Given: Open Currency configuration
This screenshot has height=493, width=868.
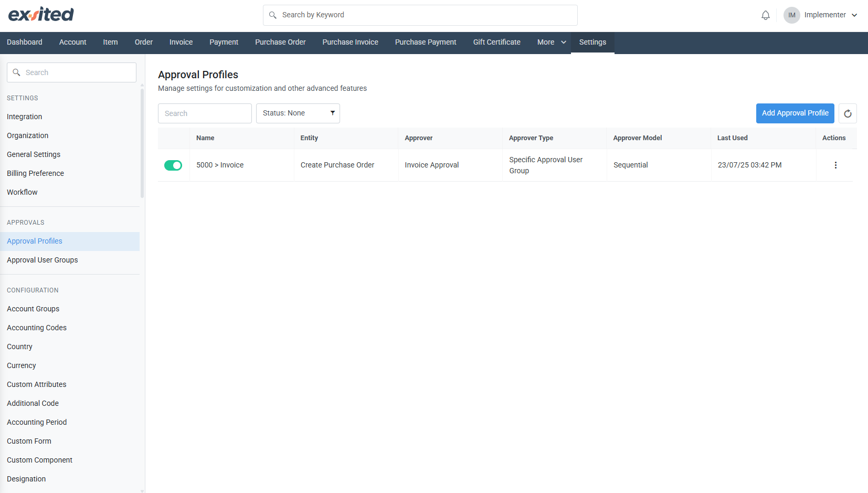Looking at the screenshot, I should point(70,365).
